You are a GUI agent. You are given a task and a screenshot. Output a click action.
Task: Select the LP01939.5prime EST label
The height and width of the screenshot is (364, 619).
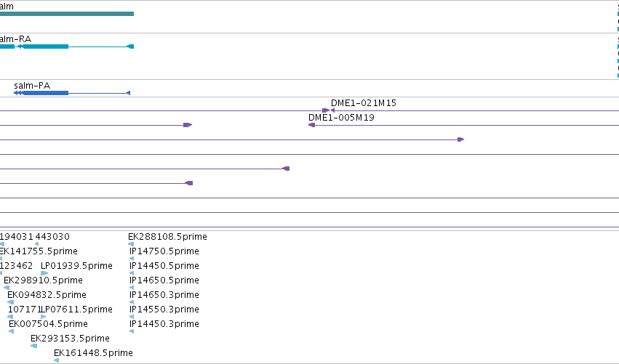[76, 266]
